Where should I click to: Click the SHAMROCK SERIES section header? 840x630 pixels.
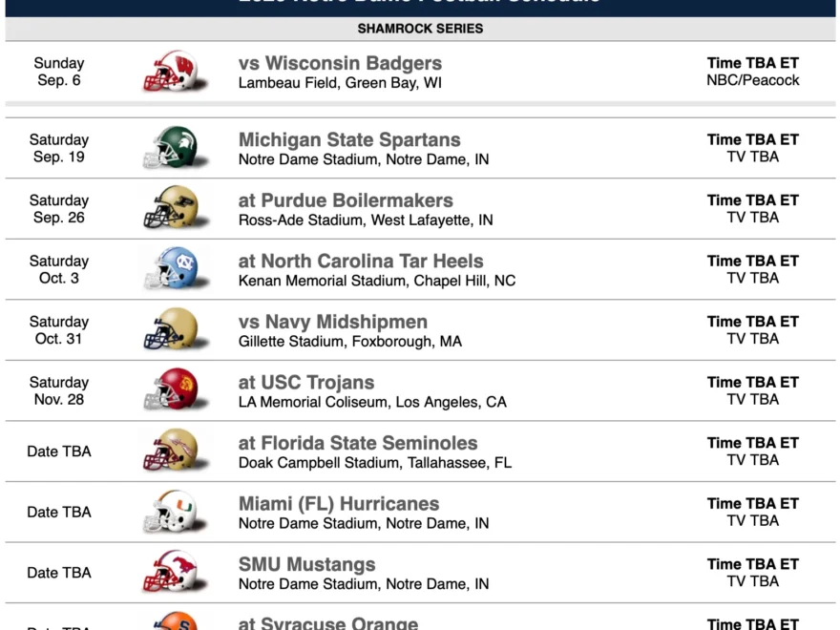(420, 29)
